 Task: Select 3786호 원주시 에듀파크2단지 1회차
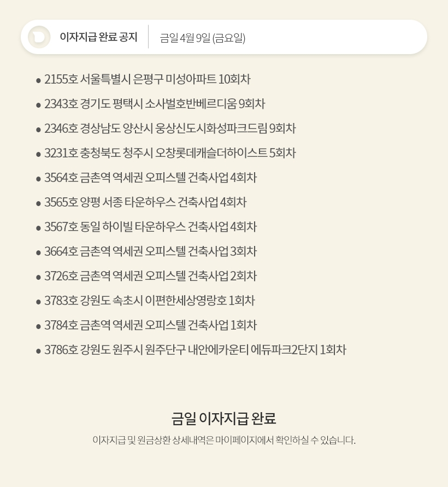tap(195, 350)
